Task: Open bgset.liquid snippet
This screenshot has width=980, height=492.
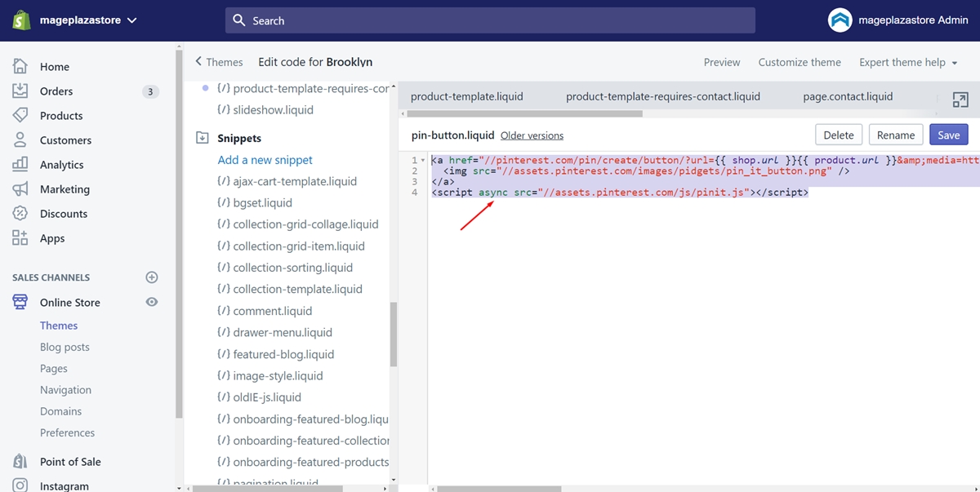Action: click(255, 202)
